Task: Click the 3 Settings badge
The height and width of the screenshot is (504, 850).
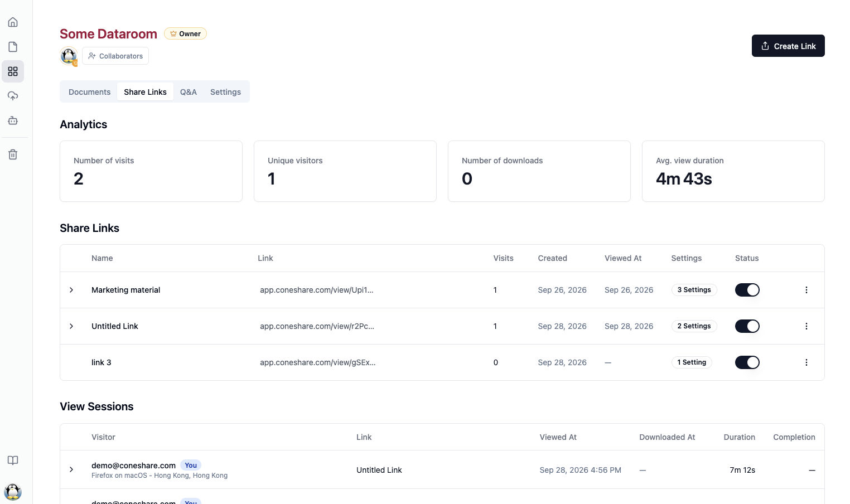Action: point(694,290)
